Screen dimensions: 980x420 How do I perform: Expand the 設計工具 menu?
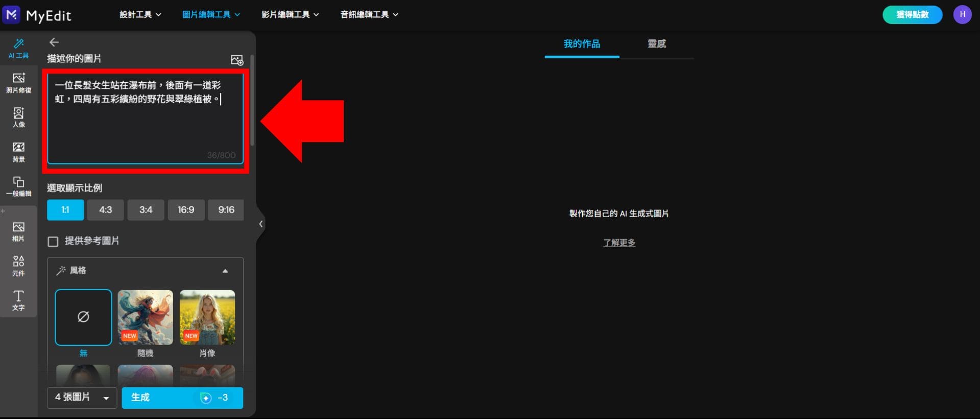coord(140,15)
